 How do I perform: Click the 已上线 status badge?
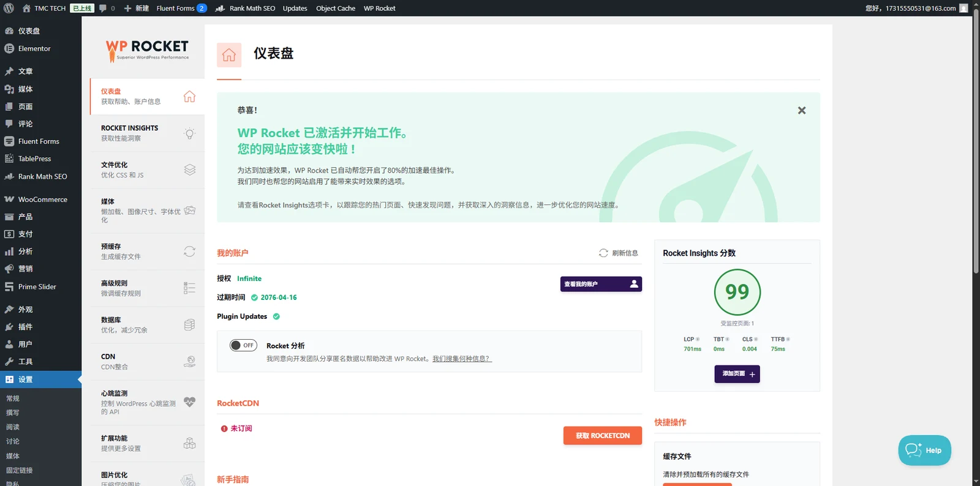[82, 9]
